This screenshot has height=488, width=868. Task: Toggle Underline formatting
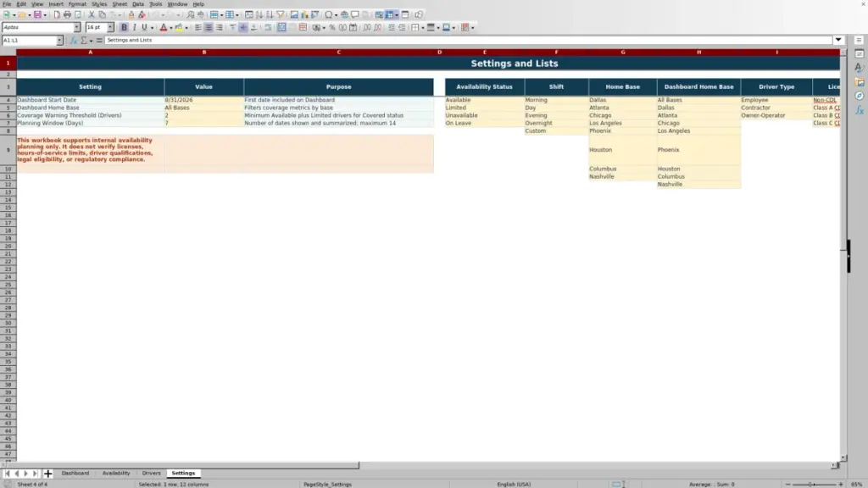tap(144, 28)
